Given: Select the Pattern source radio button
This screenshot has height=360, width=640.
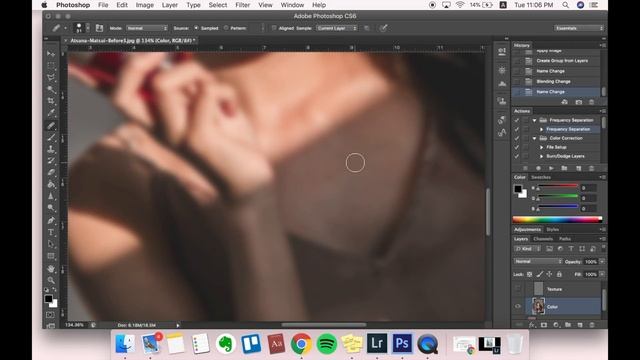Looking at the screenshot, I should click(x=226, y=28).
